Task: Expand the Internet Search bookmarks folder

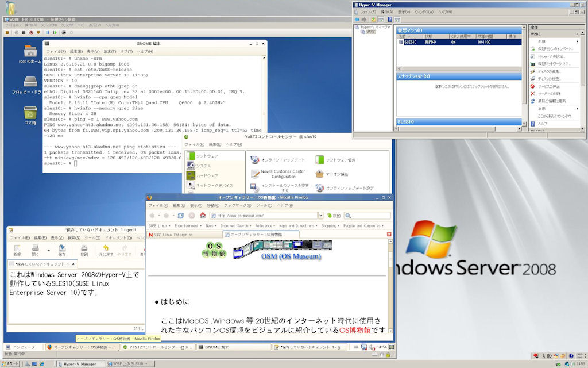Action: pos(236,226)
